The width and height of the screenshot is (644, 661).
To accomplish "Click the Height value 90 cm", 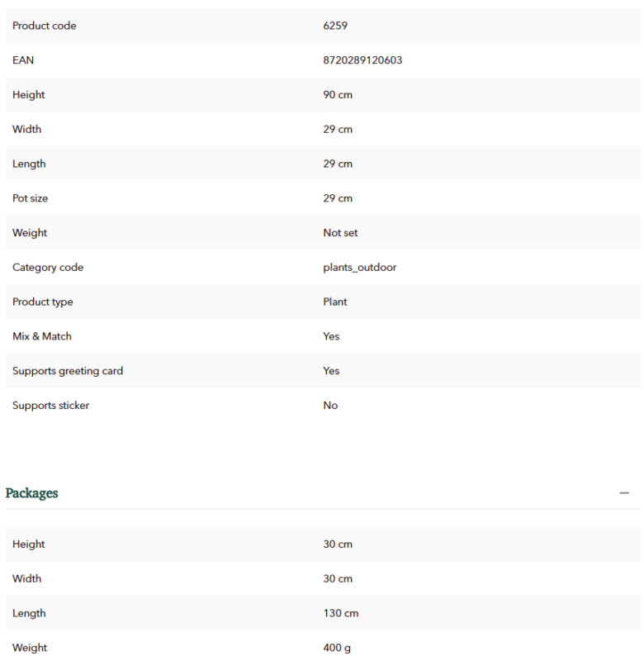I will [338, 95].
